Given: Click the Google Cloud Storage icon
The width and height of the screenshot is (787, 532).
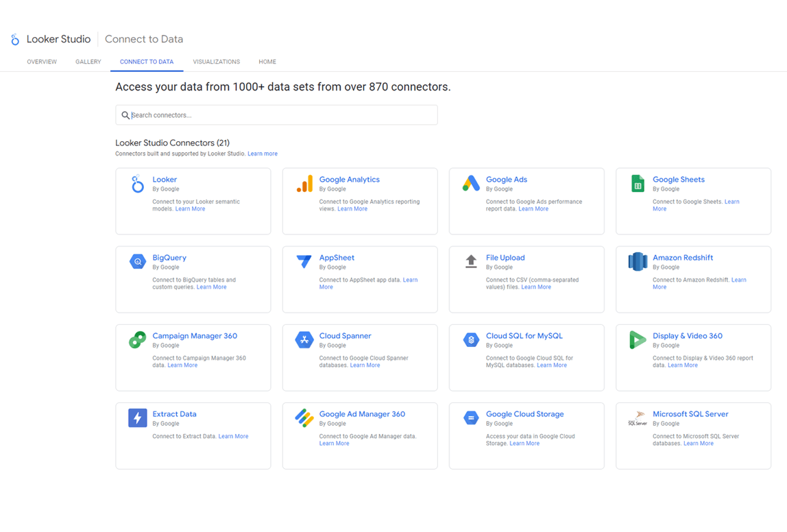Looking at the screenshot, I should (x=471, y=418).
